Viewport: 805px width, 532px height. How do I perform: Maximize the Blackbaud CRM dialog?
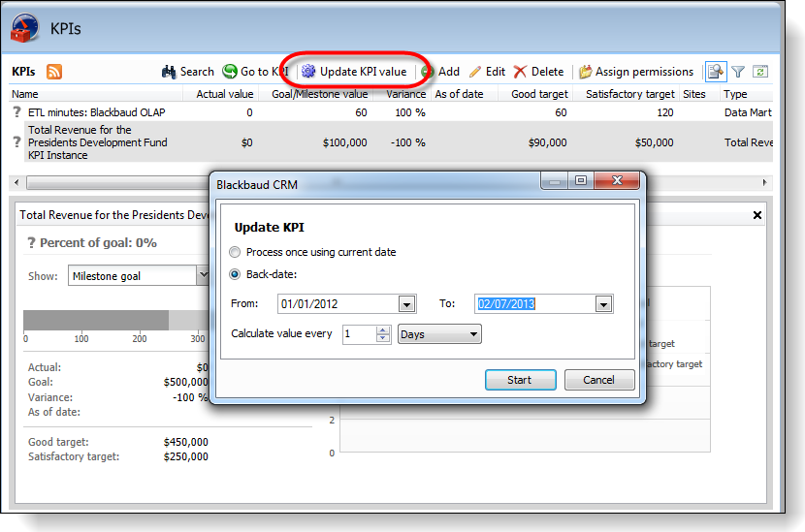point(581,180)
